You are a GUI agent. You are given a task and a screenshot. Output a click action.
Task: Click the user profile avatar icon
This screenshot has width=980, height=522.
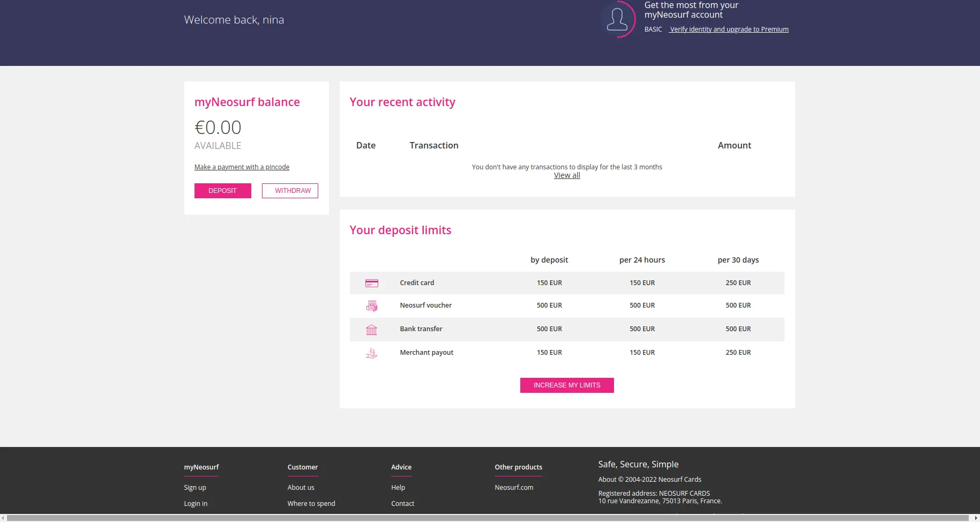pos(617,19)
